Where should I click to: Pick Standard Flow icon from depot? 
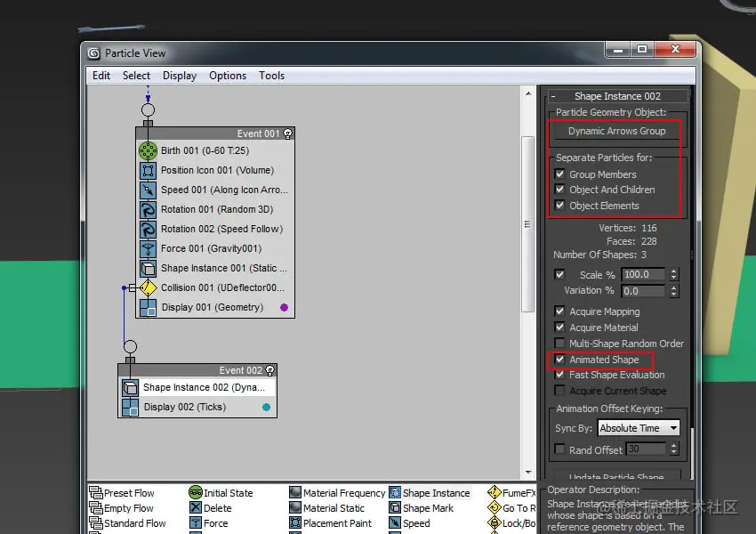click(x=96, y=523)
